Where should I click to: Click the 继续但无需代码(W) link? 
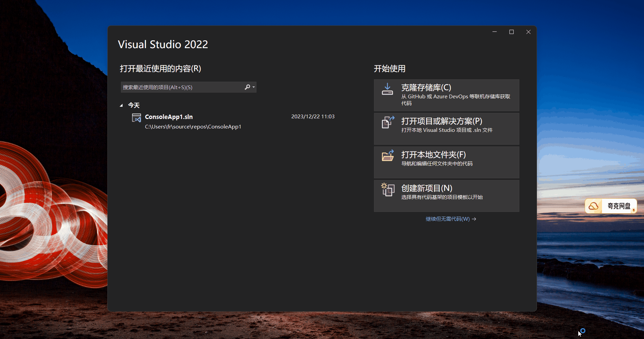(x=447, y=219)
